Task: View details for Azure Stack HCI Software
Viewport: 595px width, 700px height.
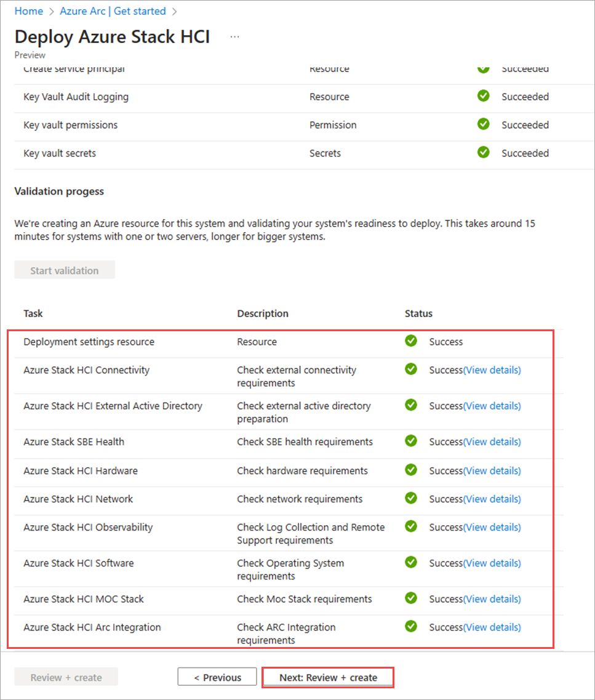Action: 492,563
